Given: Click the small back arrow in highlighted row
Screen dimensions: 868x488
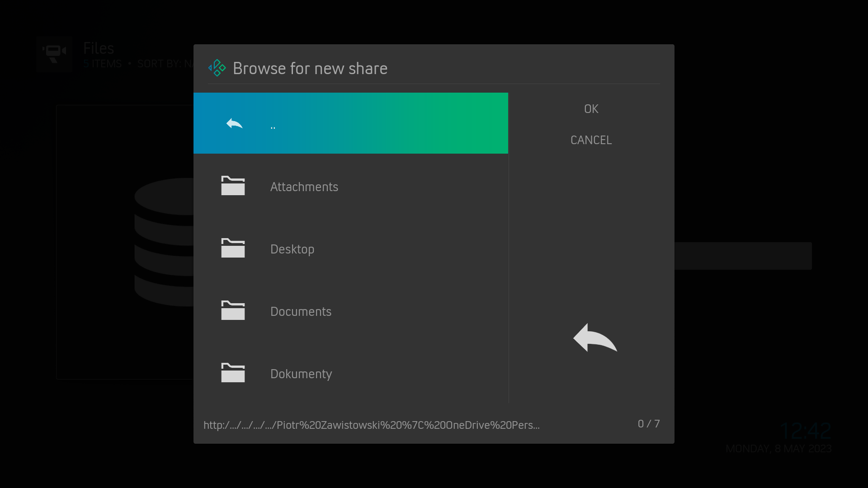Looking at the screenshot, I should 234,123.
